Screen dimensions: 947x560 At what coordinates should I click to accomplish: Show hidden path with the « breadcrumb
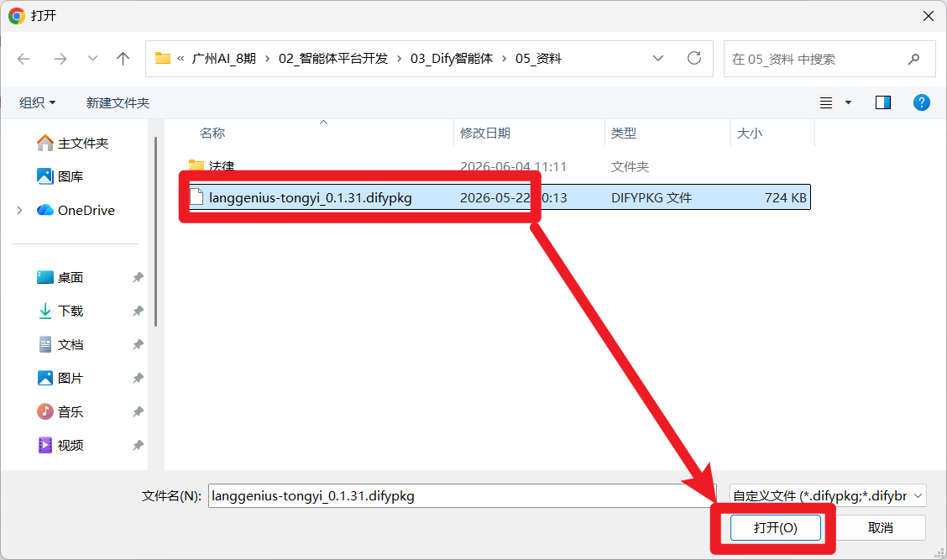point(181,59)
